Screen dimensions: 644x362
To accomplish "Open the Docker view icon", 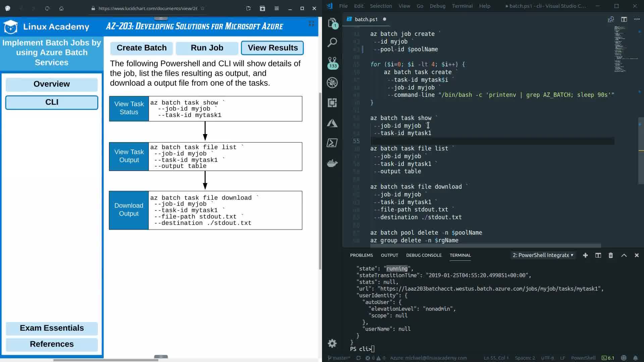I will tap(332, 163).
